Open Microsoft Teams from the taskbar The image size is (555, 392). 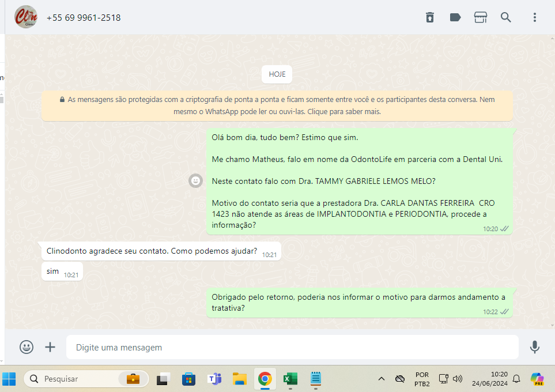point(214,379)
